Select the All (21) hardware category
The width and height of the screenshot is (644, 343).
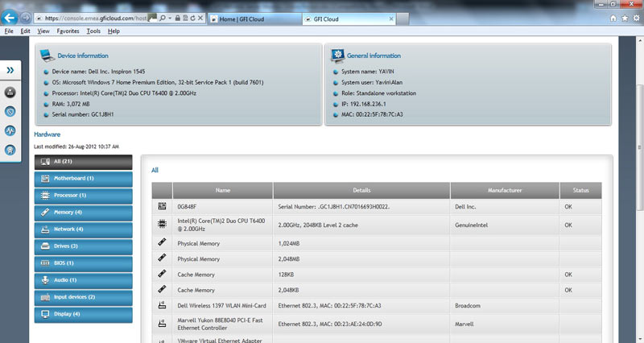pyautogui.click(x=84, y=162)
